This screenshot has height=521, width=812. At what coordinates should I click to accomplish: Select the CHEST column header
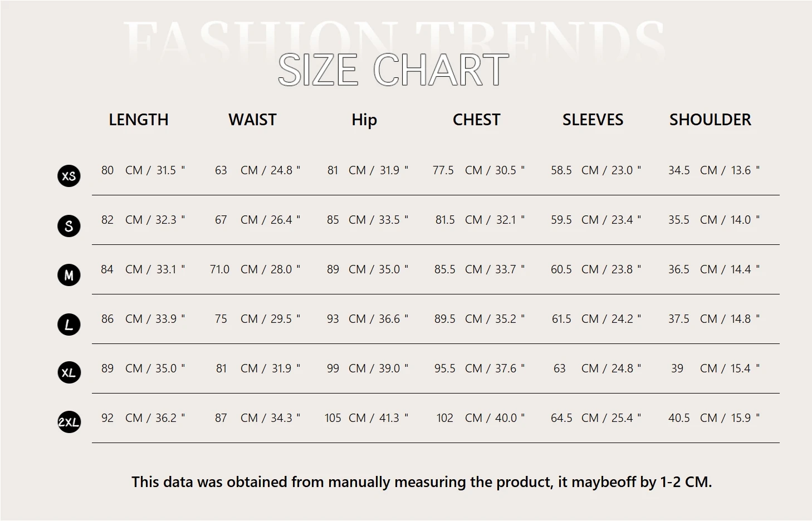476,120
